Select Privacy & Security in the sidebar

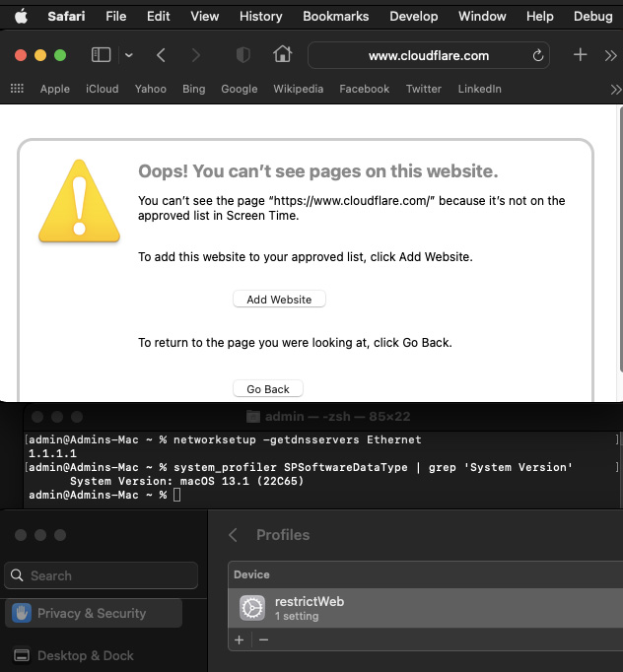[x=94, y=613]
